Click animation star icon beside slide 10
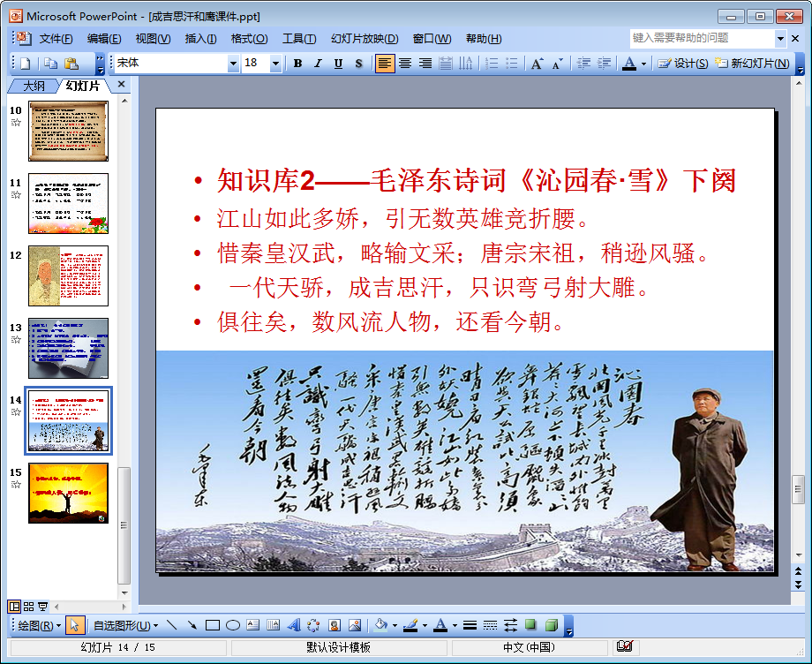The width and height of the screenshot is (812, 664). click(x=16, y=123)
